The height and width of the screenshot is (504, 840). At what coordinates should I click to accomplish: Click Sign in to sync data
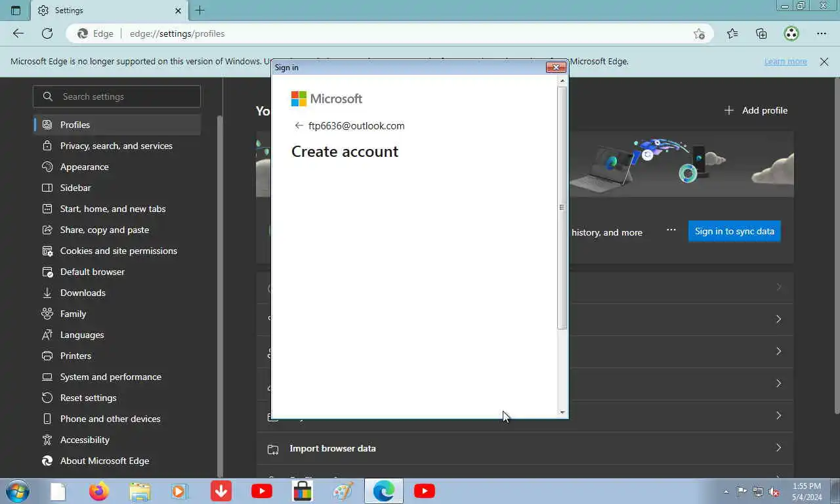[x=734, y=231]
